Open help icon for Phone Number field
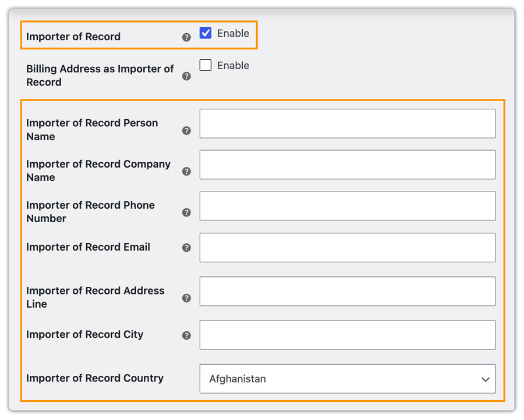This screenshot has height=420, width=524. 186,212
